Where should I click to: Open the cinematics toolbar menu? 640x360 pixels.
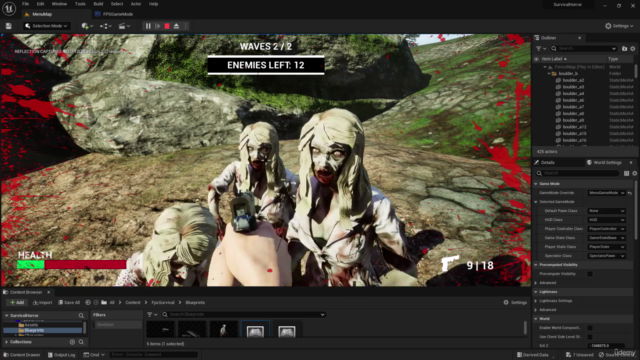coord(124,26)
